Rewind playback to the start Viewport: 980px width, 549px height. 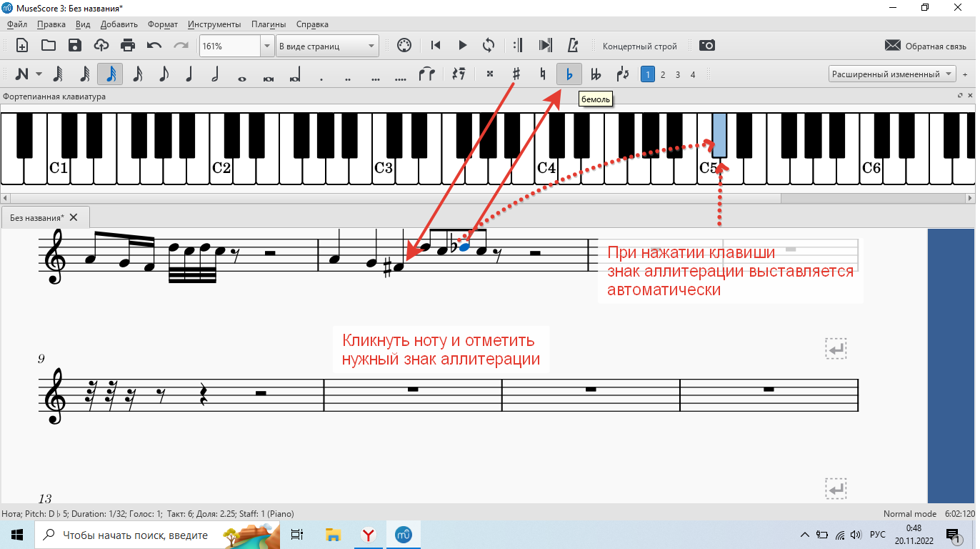click(436, 46)
